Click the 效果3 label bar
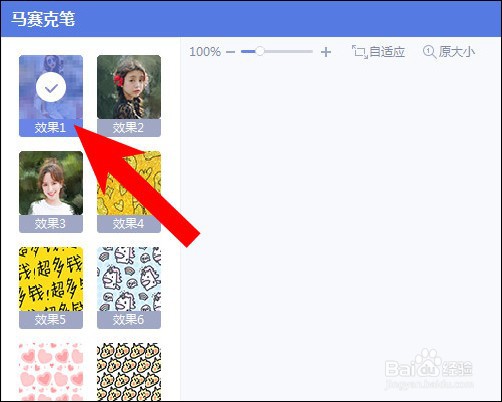The height and width of the screenshot is (402, 502). pyautogui.click(x=51, y=224)
